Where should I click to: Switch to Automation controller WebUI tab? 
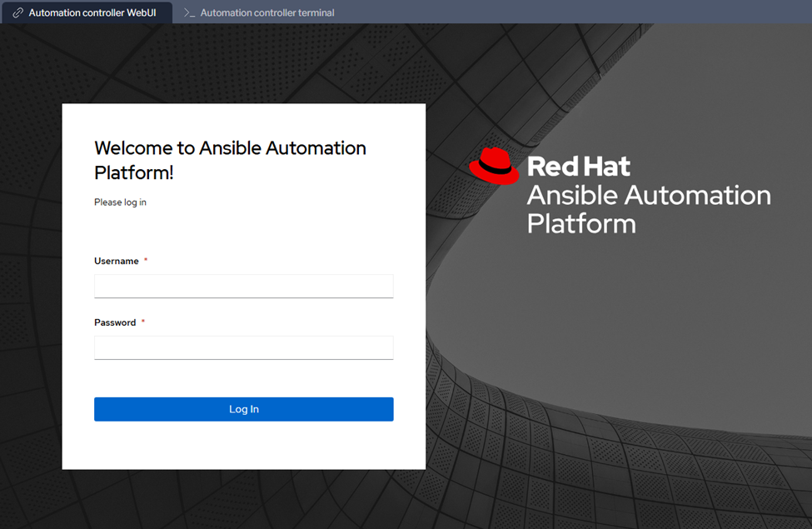click(87, 12)
